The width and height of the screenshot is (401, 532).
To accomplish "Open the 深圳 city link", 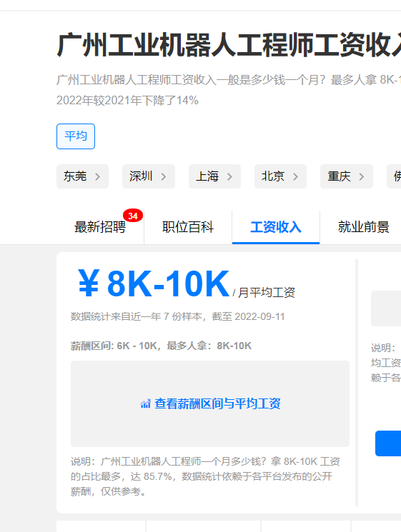I will (149, 176).
